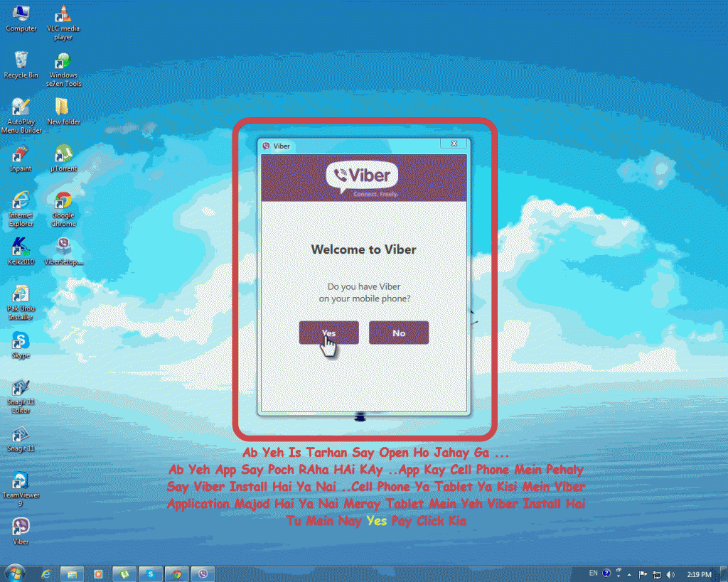Select the Viber desktop shortcut
The width and height of the screenshot is (728, 582).
(21, 532)
